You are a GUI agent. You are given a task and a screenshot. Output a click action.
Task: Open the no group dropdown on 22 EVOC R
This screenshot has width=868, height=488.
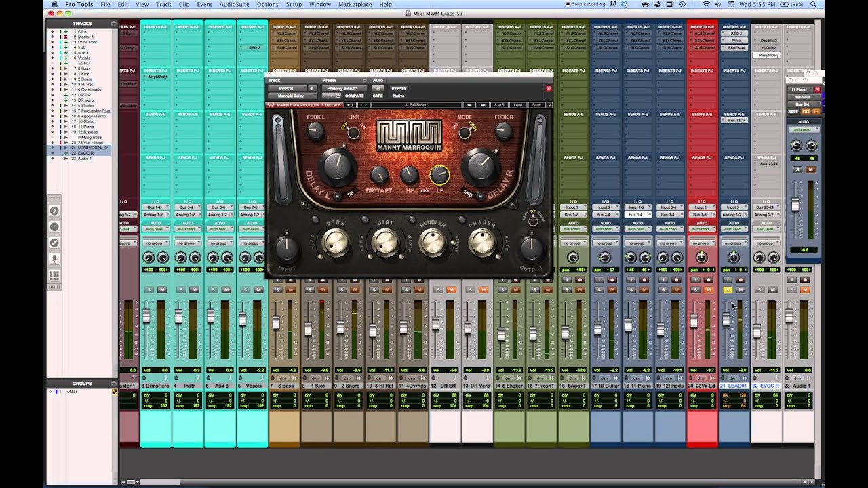[x=766, y=243]
